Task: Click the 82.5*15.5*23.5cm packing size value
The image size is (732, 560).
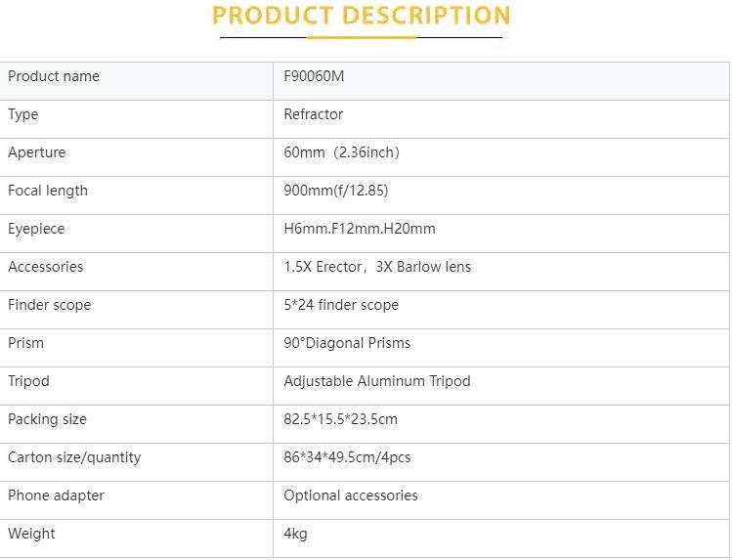Action: [341, 419]
